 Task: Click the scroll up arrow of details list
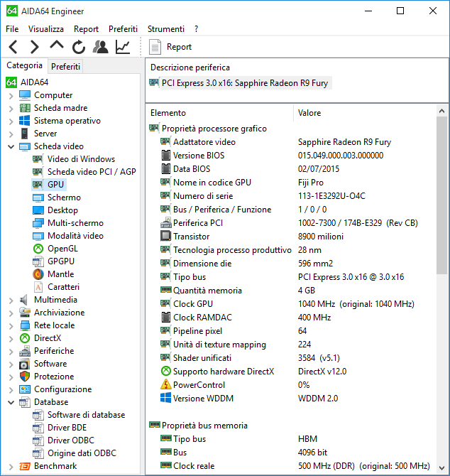click(x=441, y=111)
